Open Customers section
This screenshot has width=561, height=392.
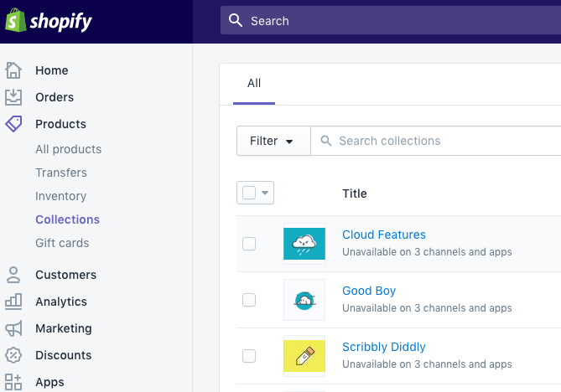(66, 275)
